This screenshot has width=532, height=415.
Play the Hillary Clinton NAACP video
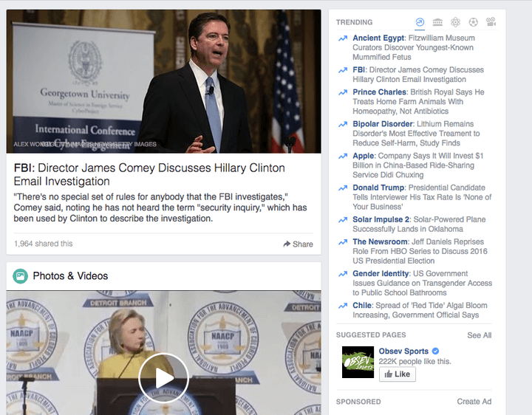pos(163,377)
